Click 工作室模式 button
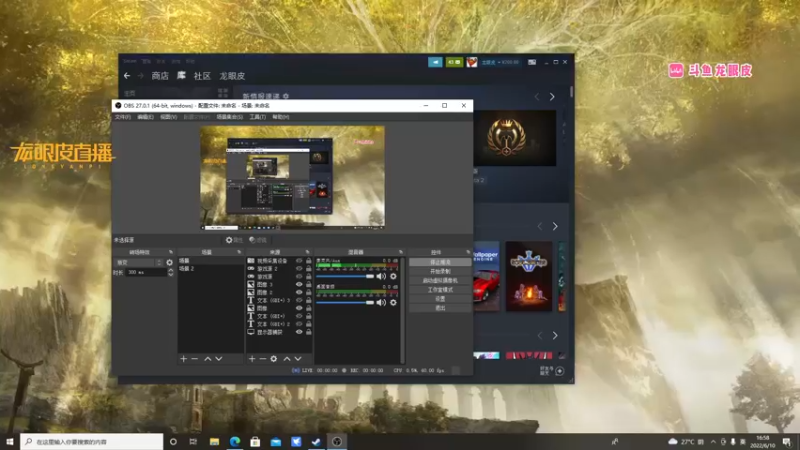The width and height of the screenshot is (800, 450). (440, 290)
